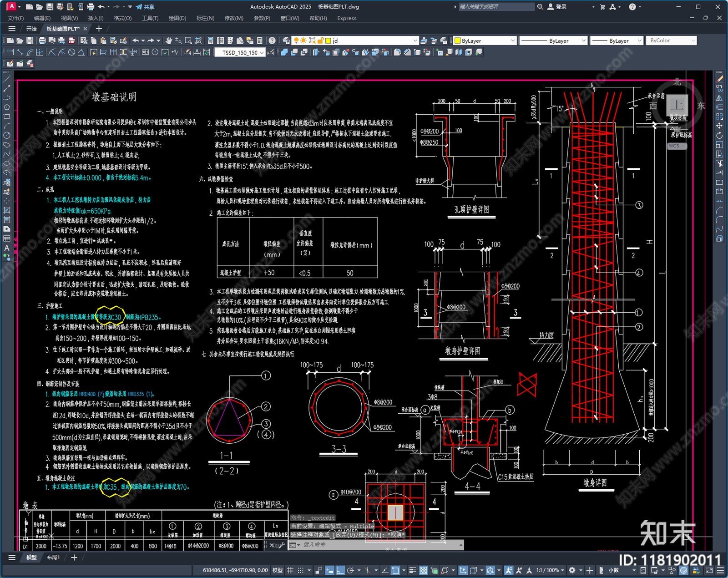The height and width of the screenshot is (578, 728).
Task: Click the Share paper-plane icon
Action: pos(138,7)
